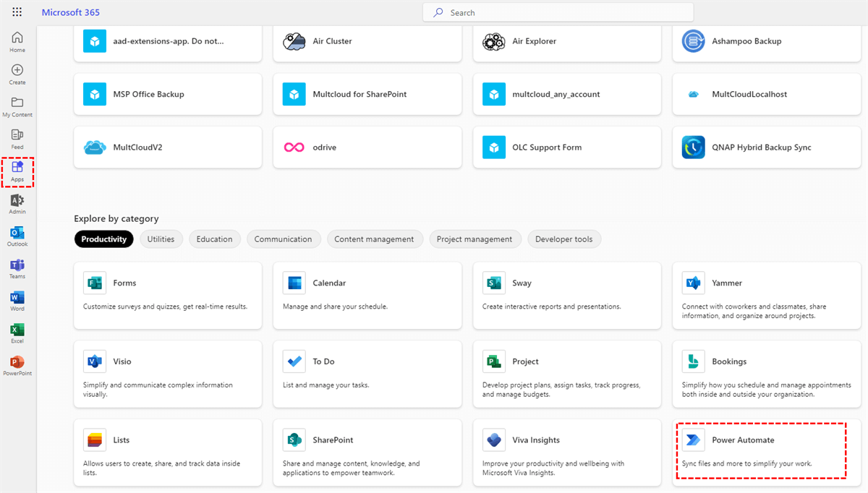Switch to the Education category
Image resolution: width=868 pixels, height=493 pixels.
215,239
